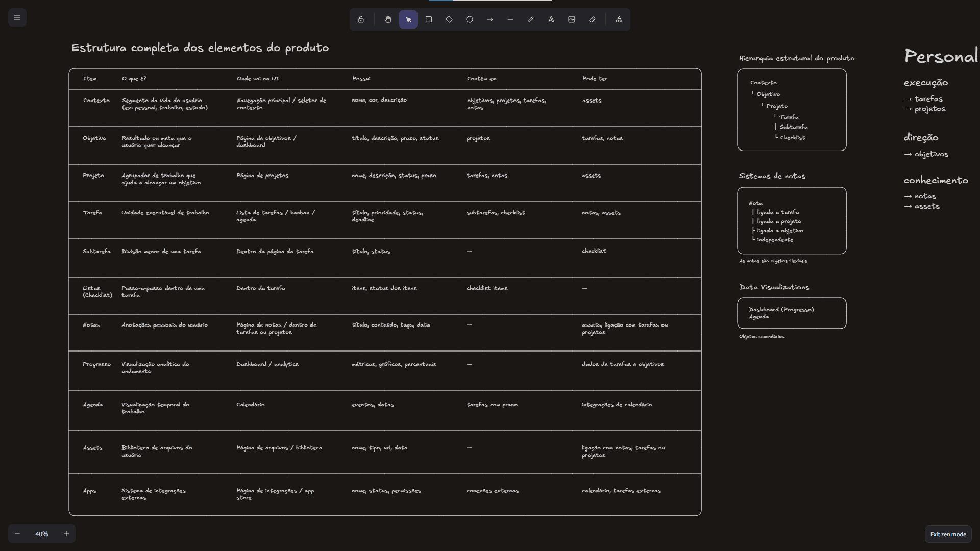The width and height of the screenshot is (980, 551).
Task: Zoom out with the minus button
Action: (17, 534)
